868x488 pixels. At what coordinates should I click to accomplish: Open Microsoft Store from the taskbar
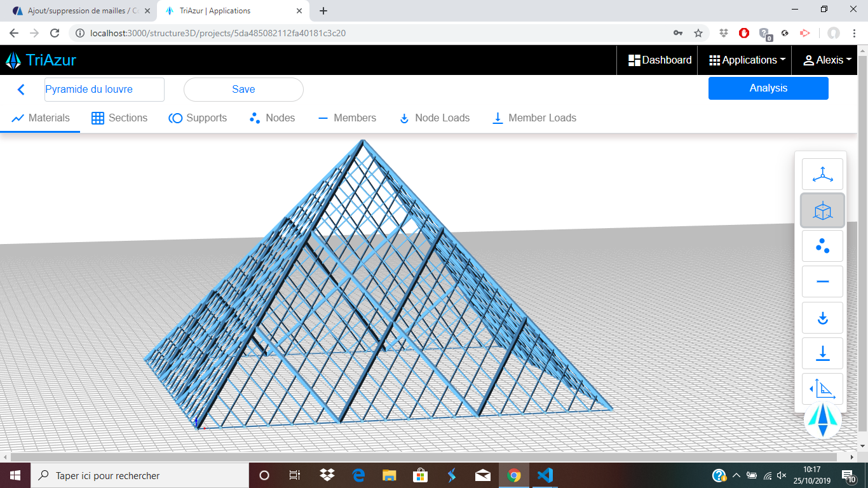click(420, 475)
